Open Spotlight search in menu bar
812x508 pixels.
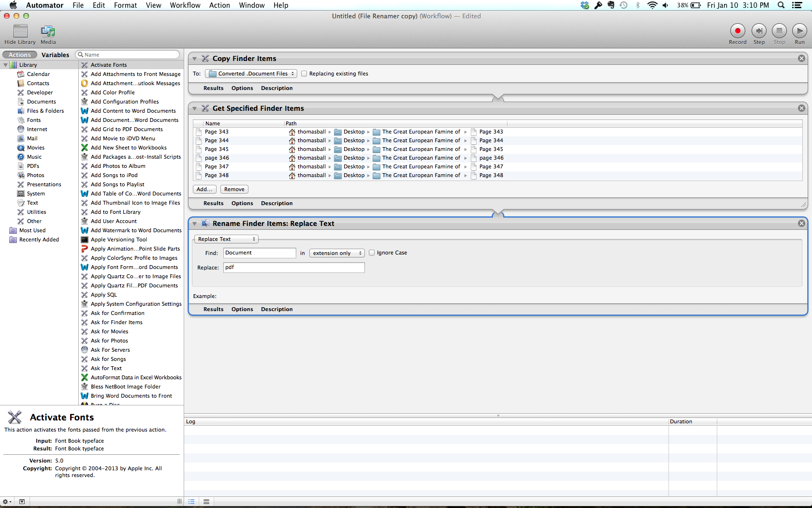(x=781, y=5)
